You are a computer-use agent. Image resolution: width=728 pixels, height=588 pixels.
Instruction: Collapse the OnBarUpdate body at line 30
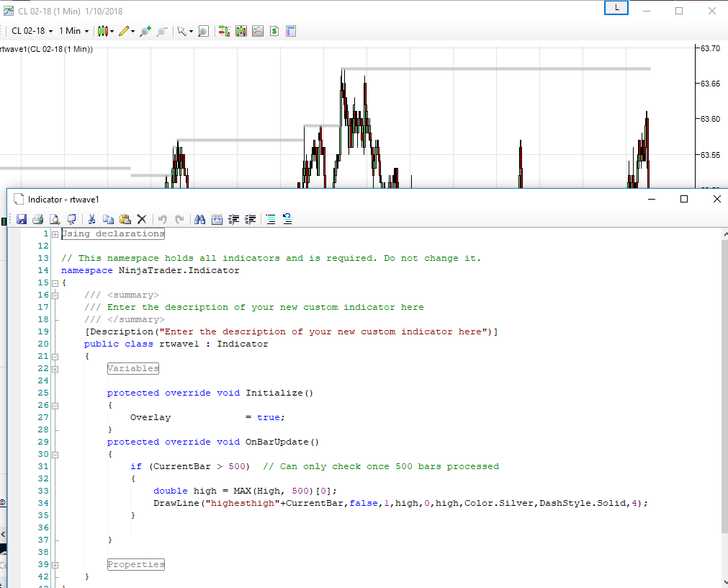pyautogui.click(x=55, y=455)
